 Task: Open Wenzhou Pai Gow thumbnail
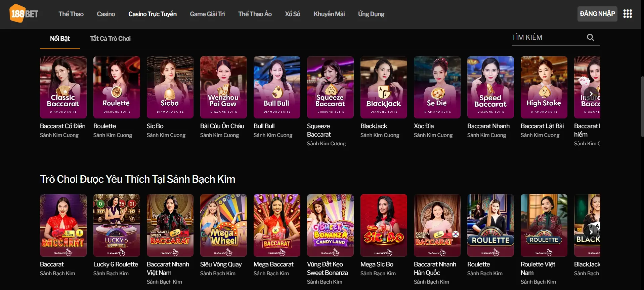coord(223,87)
